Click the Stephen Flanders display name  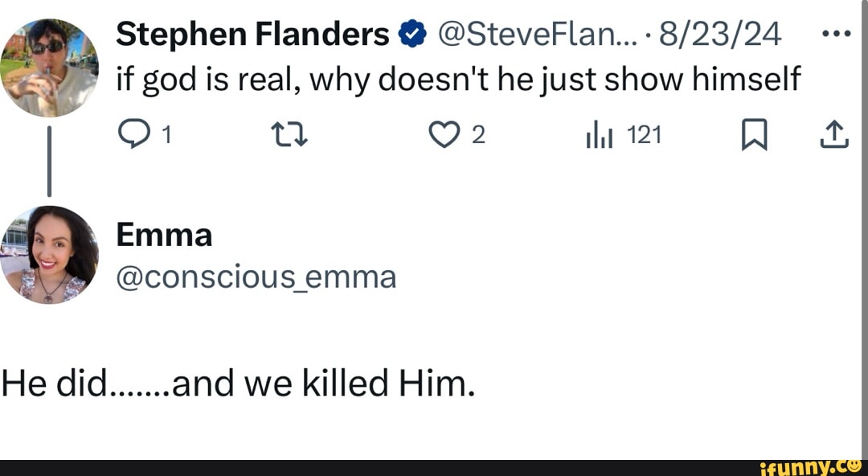click(253, 34)
